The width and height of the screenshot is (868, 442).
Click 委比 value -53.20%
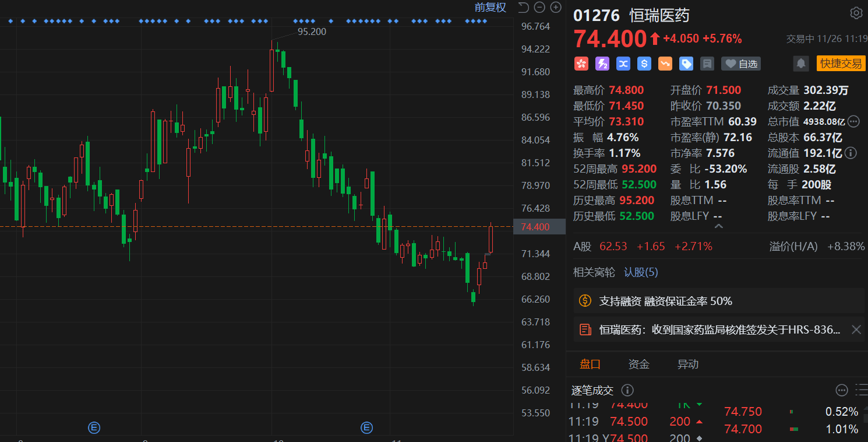[726, 169]
